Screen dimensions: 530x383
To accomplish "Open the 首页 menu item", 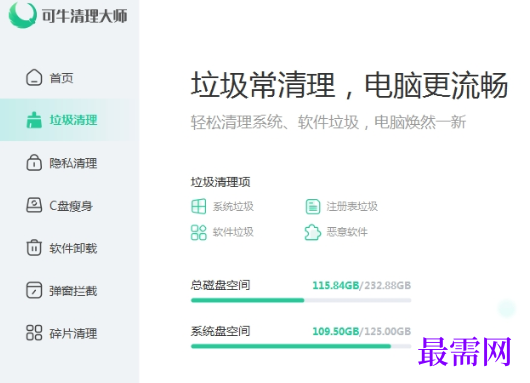I will [69, 77].
